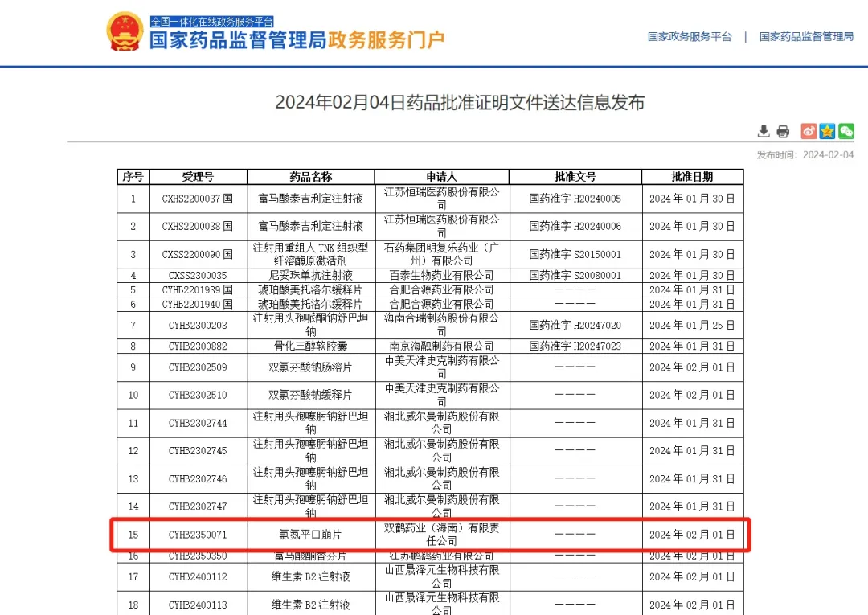Select cell CXSS2200090 国
The image size is (868, 615).
tap(198, 255)
